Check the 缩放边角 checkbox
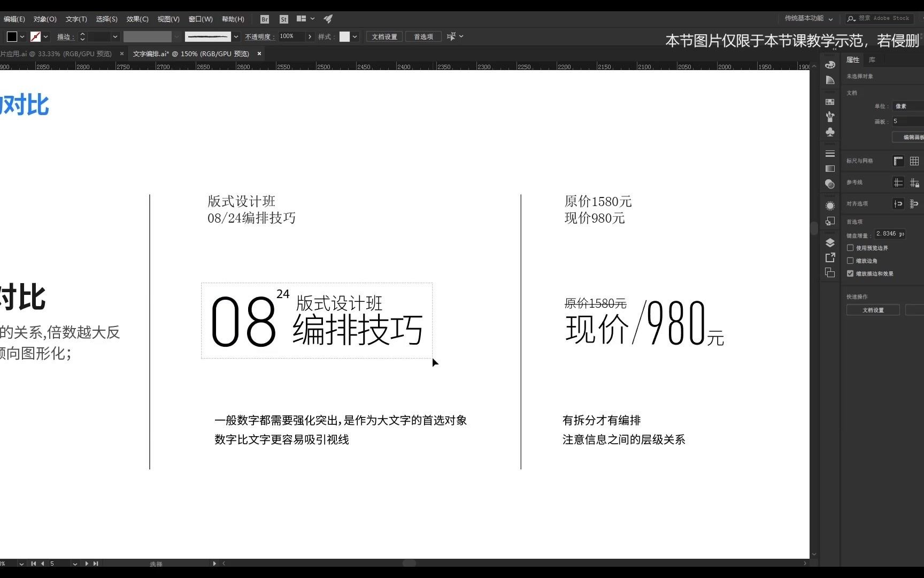Image resolution: width=924 pixels, height=578 pixels. (x=850, y=261)
